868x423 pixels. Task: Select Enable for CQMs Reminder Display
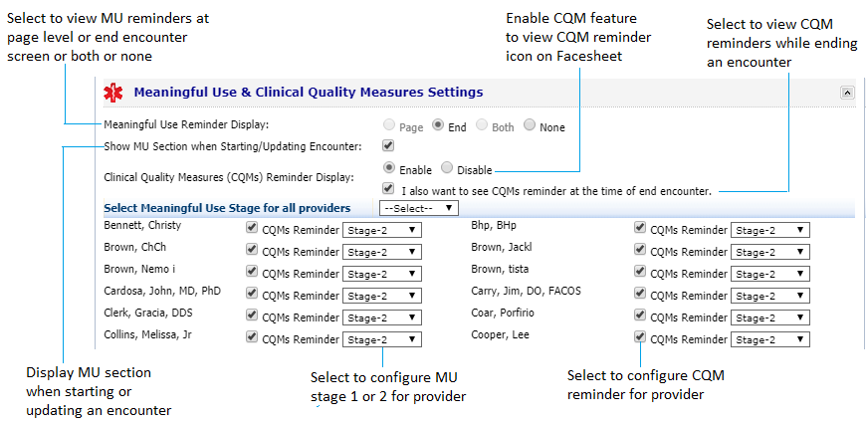pos(389,168)
